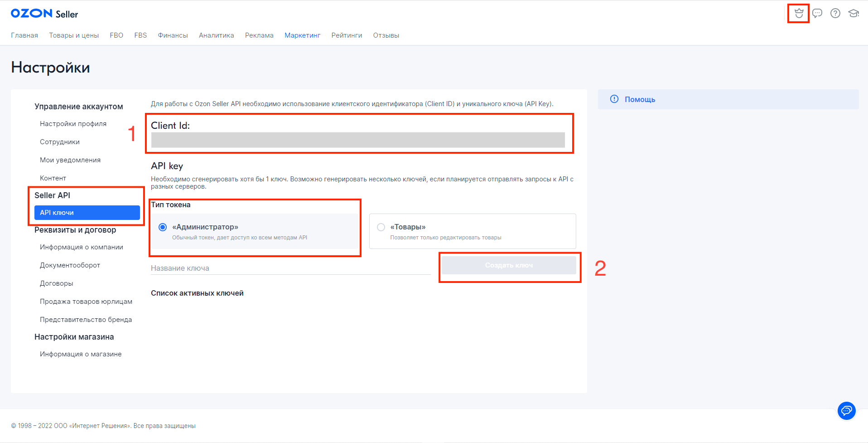This screenshot has width=868, height=443.
Task: Click the copyright text in the footer
Action: 103,426
